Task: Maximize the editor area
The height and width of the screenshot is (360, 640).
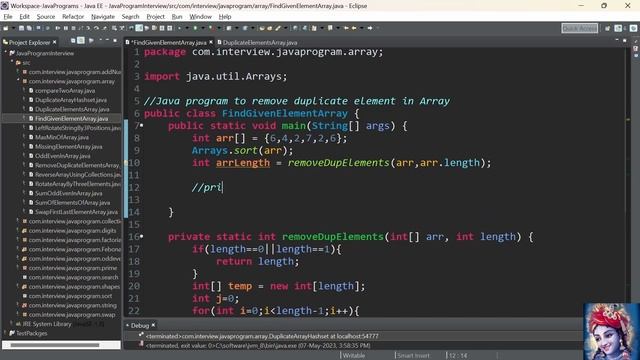Action: (624, 40)
